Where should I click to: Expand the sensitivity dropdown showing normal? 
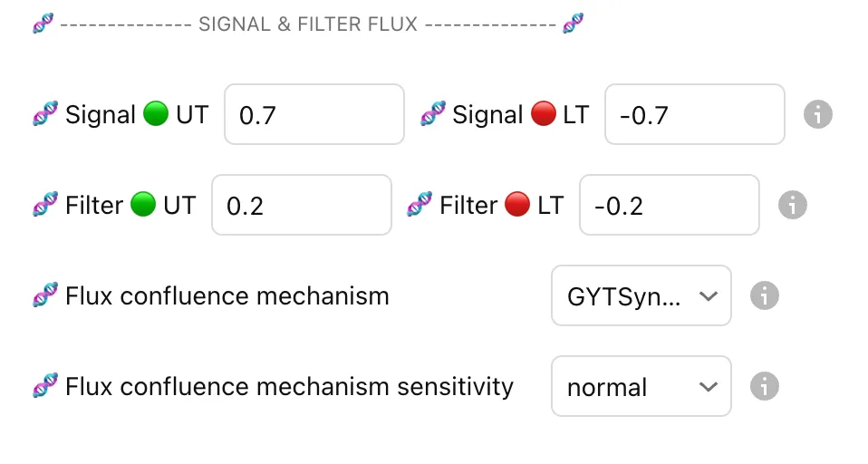641,386
